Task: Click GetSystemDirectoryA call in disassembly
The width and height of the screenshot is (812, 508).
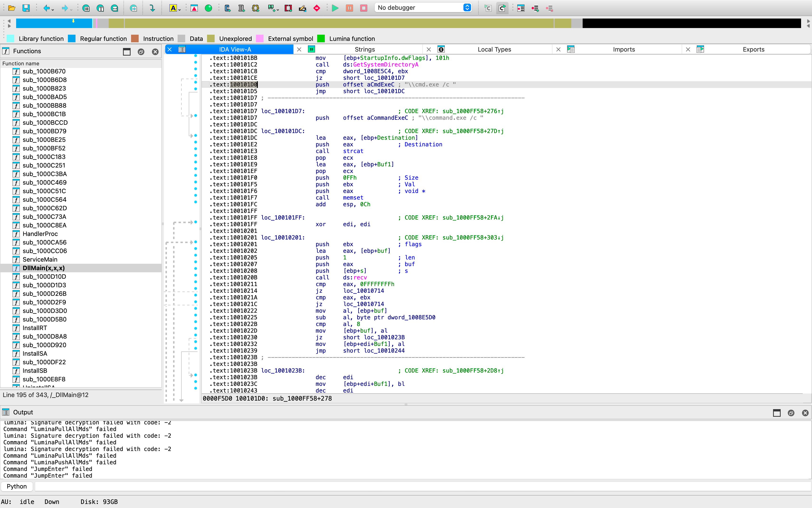Action: point(385,64)
